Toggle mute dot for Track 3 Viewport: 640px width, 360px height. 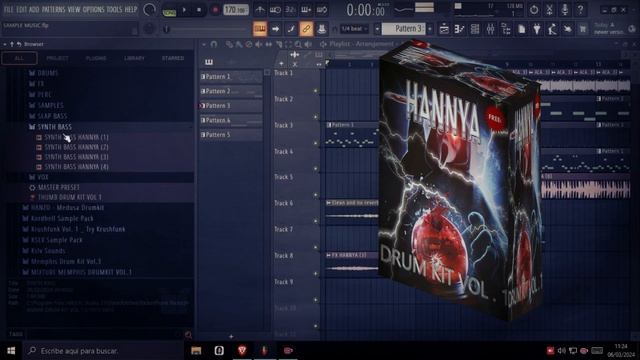316,143
